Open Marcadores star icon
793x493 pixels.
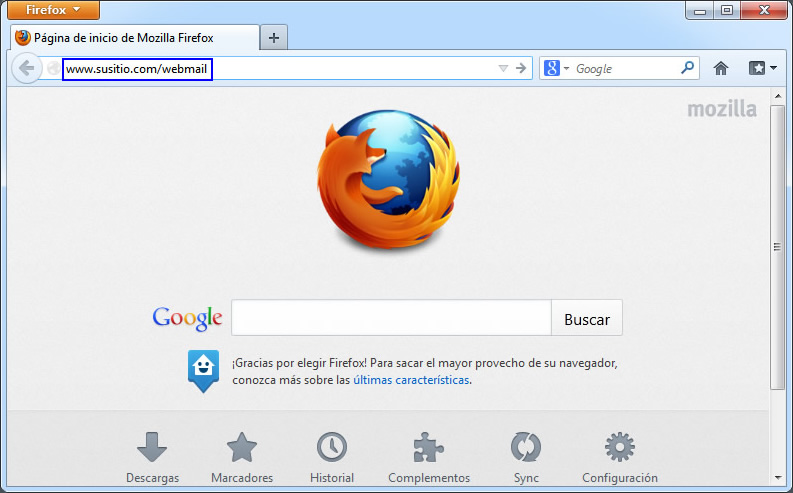tap(242, 448)
